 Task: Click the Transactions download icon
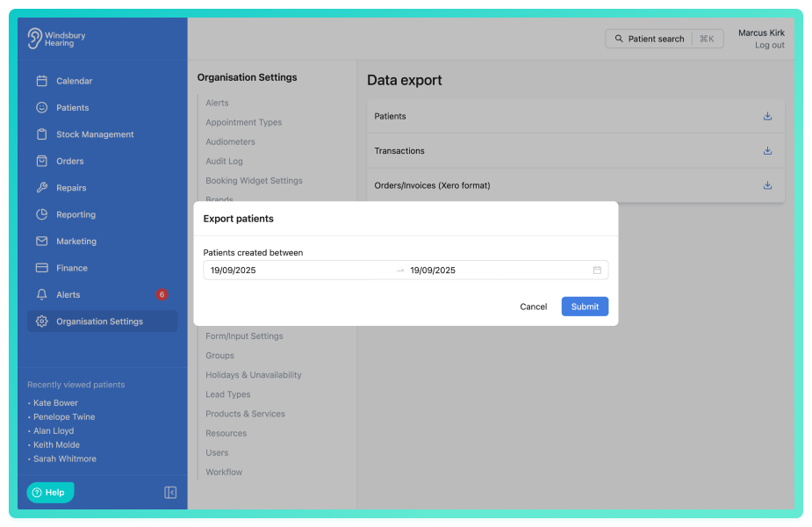(x=767, y=151)
